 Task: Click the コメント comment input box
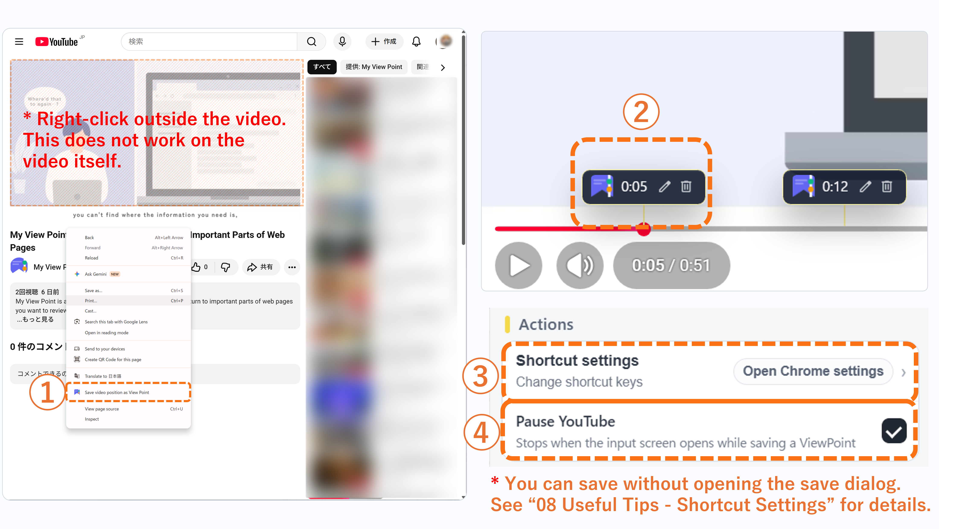tap(155, 374)
